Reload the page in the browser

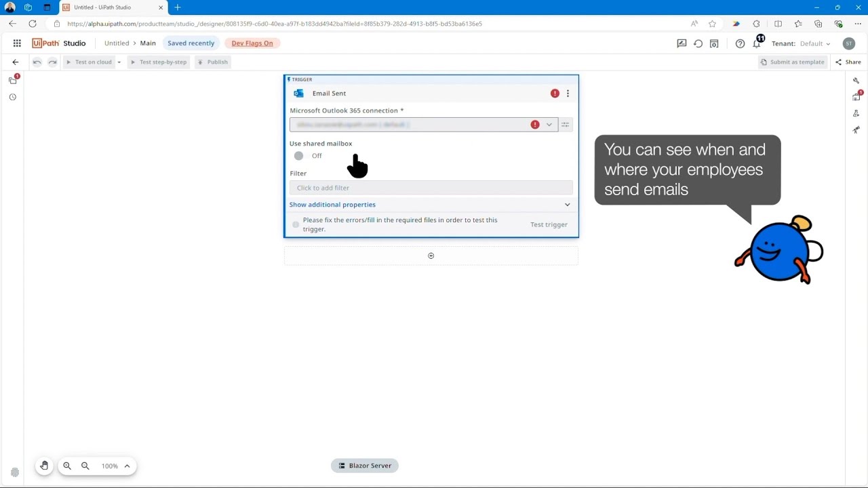[33, 24]
